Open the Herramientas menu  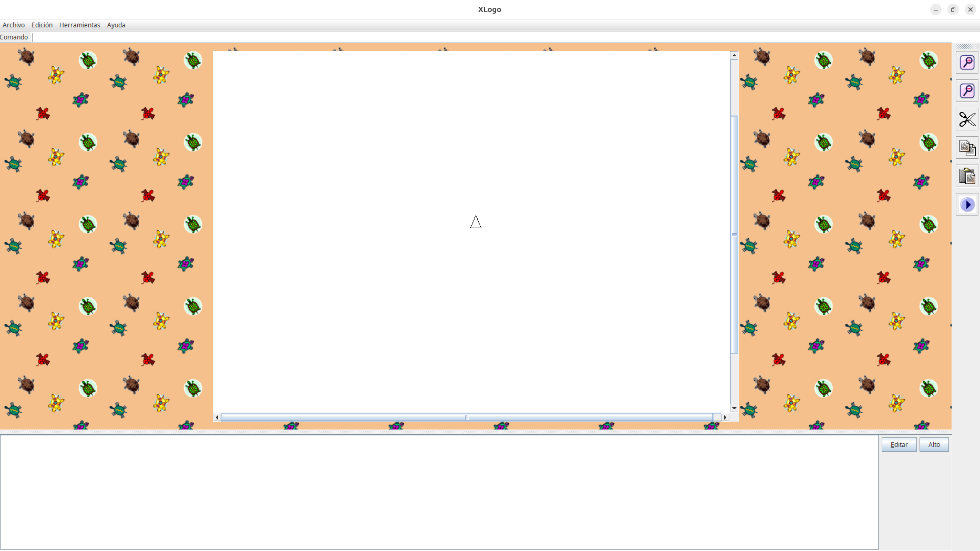[x=79, y=25]
